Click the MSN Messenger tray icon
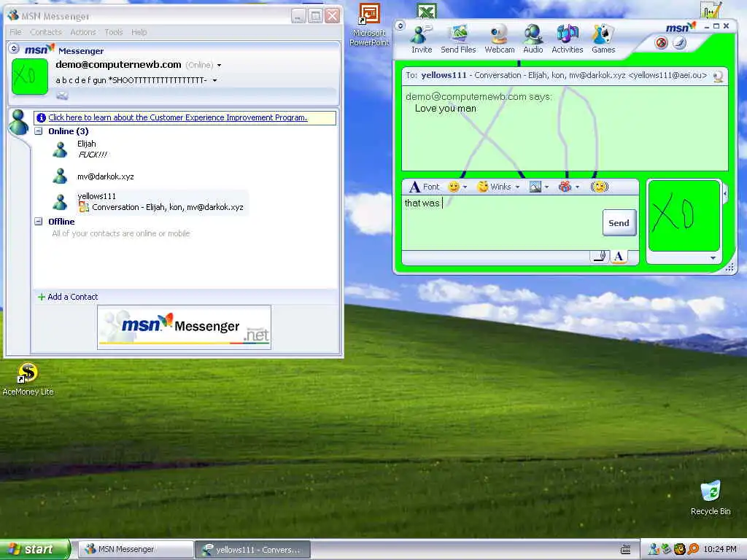Screen dimensions: 747x560 tap(654, 549)
